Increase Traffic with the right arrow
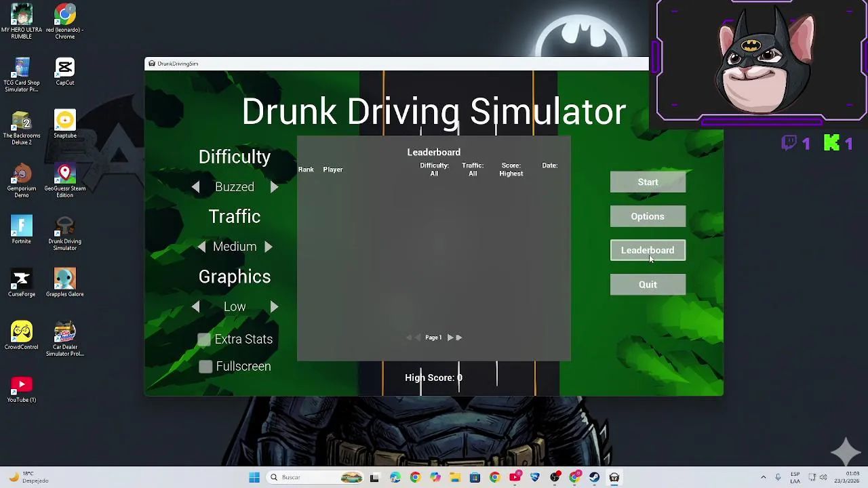868x488 pixels. pos(268,247)
